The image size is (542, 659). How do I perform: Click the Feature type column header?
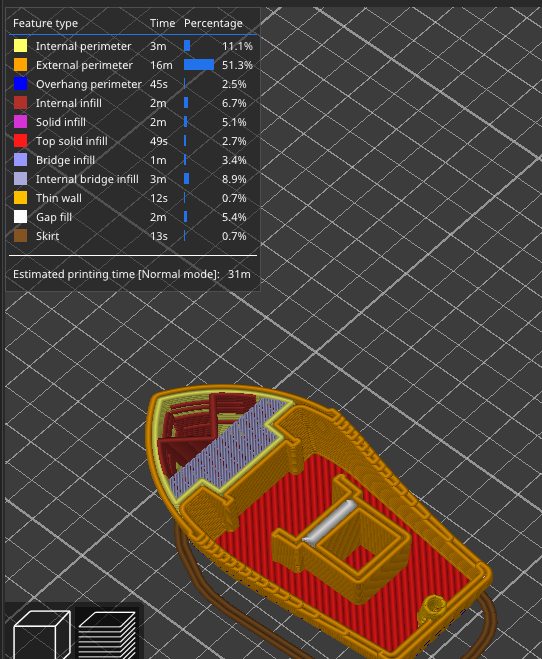pos(45,23)
